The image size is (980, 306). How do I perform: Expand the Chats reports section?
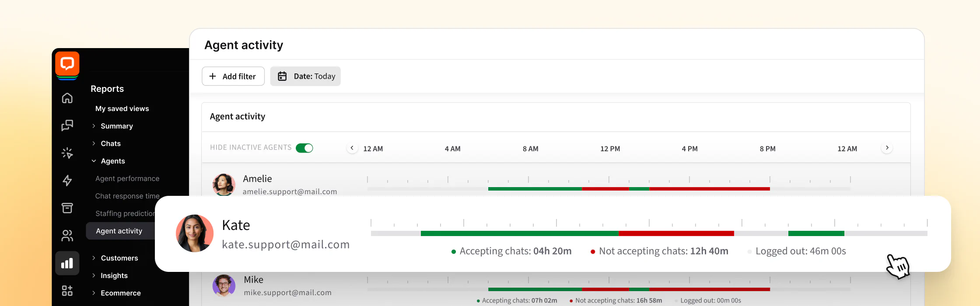pyautogui.click(x=110, y=143)
